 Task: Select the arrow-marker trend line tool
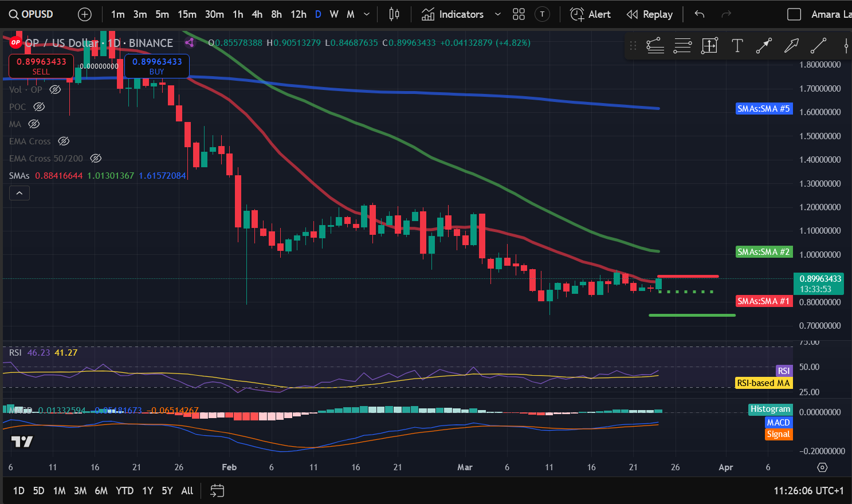(x=764, y=45)
